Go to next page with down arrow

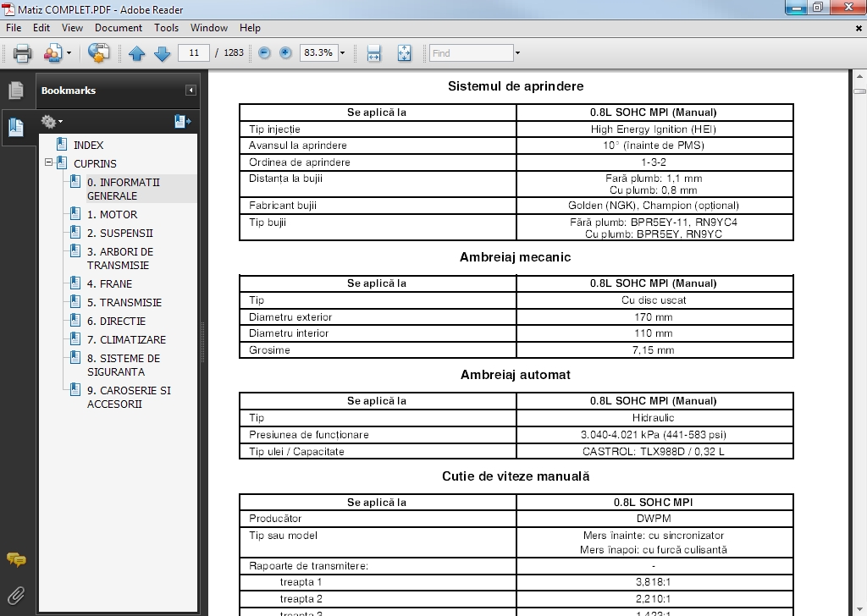(x=162, y=53)
